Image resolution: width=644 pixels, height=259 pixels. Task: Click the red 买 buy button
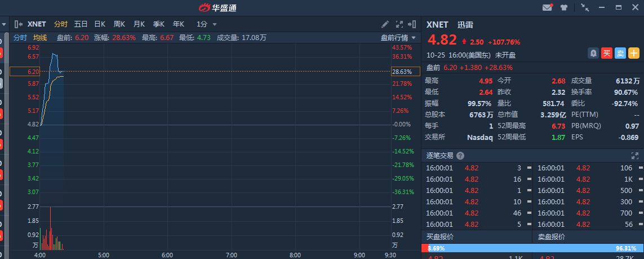[x=607, y=53]
